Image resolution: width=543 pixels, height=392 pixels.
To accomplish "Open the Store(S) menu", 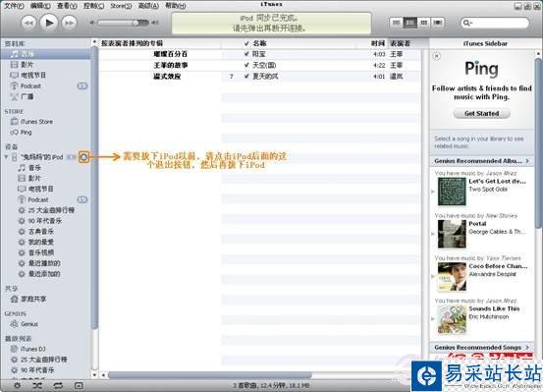I will pos(121,6).
